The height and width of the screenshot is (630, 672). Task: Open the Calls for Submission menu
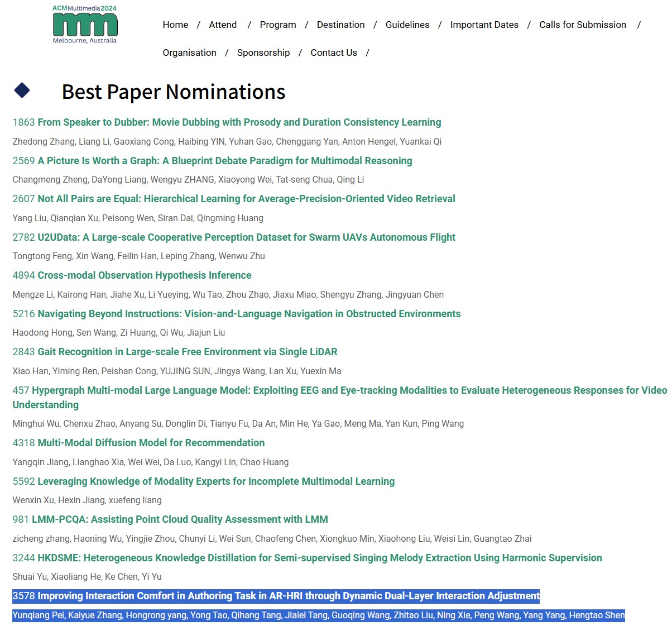tap(583, 25)
